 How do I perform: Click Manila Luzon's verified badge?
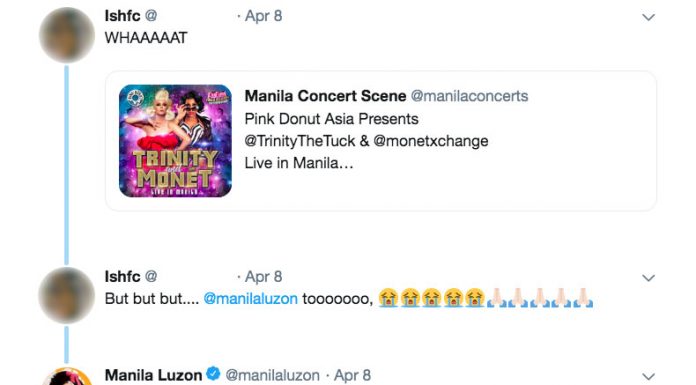pyautogui.click(x=214, y=374)
